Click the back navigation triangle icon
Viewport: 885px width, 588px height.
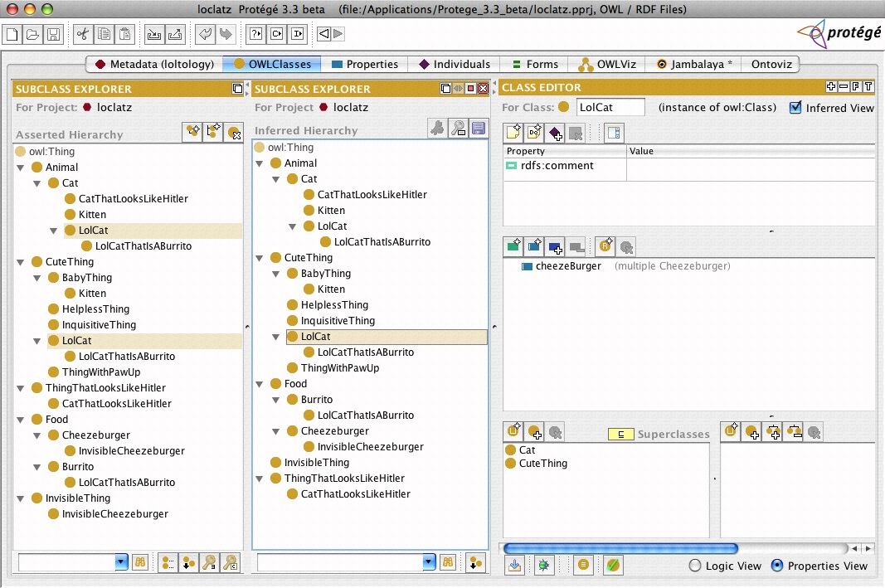point(323,34)
